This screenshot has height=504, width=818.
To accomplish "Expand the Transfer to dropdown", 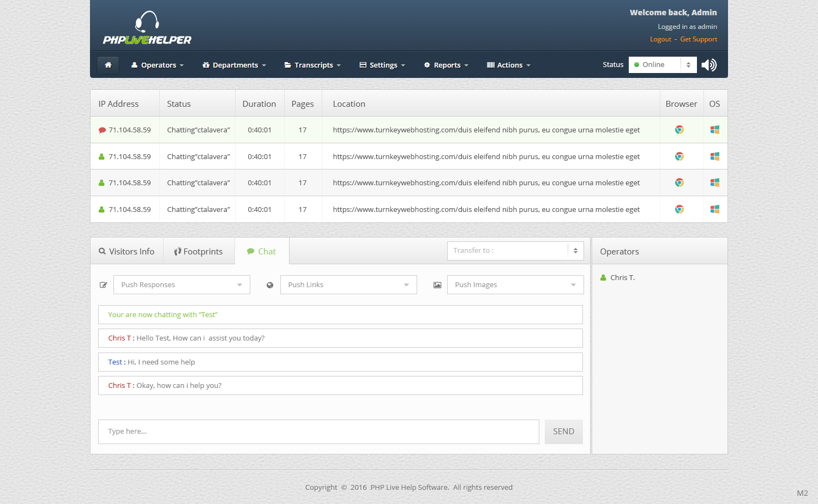I will click(x=515, y=251).
